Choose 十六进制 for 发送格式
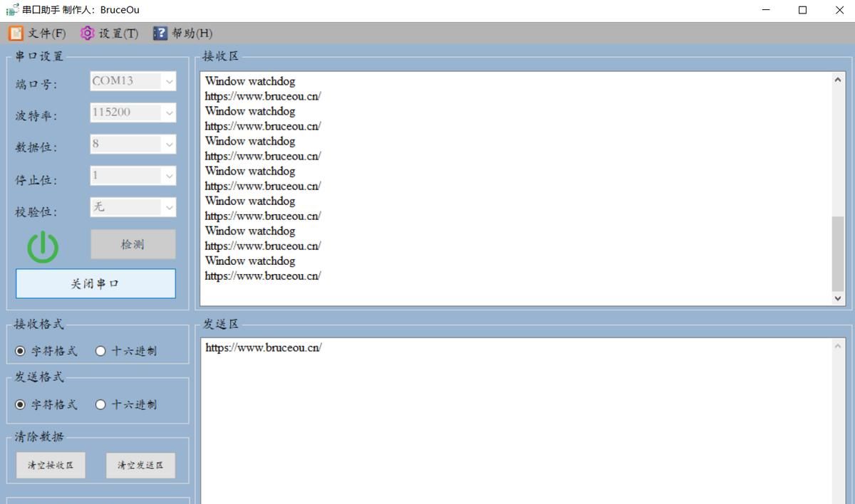The width and height of the screenshot is (855, 504). tap(100, 404)
